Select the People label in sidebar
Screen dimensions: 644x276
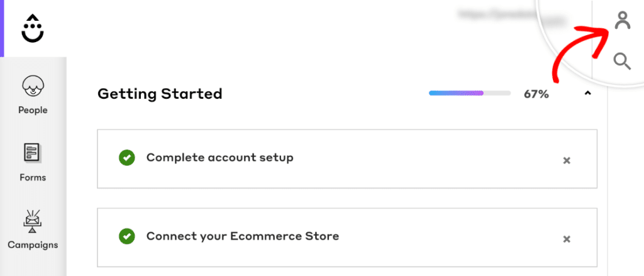click(x=33, y=110)
